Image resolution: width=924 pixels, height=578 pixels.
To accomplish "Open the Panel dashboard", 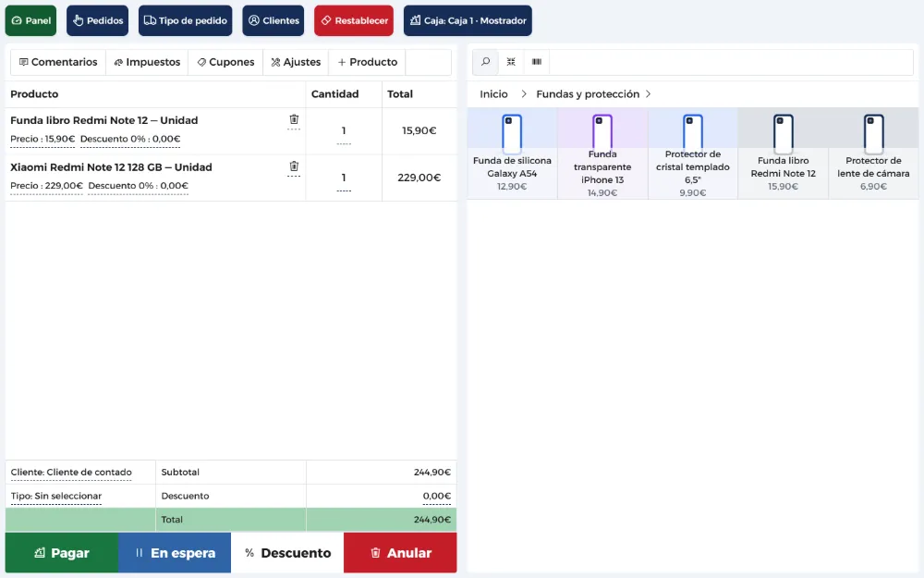I will (30, 20).
